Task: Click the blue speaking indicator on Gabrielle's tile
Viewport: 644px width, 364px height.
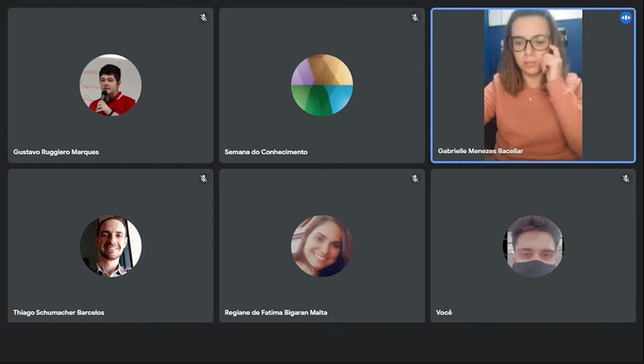Action: (625, 18)
